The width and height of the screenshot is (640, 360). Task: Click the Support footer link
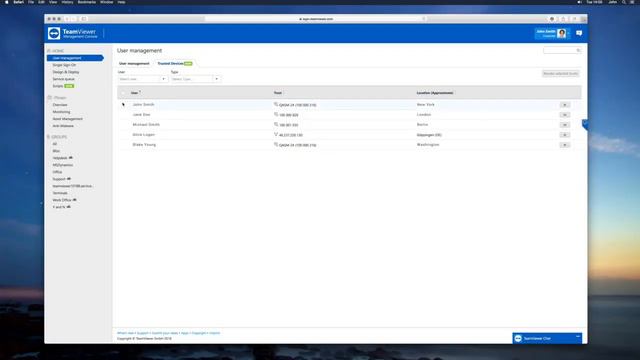point(142,333)
